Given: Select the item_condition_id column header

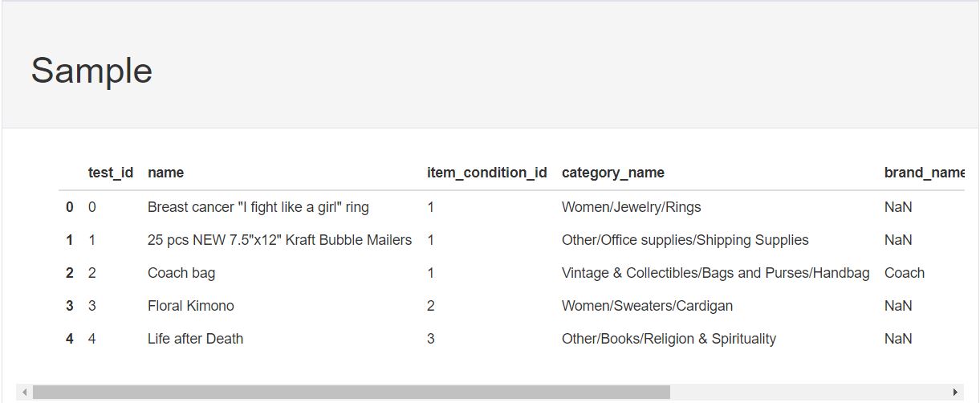Looking at the screenshot, I should 487,173.
